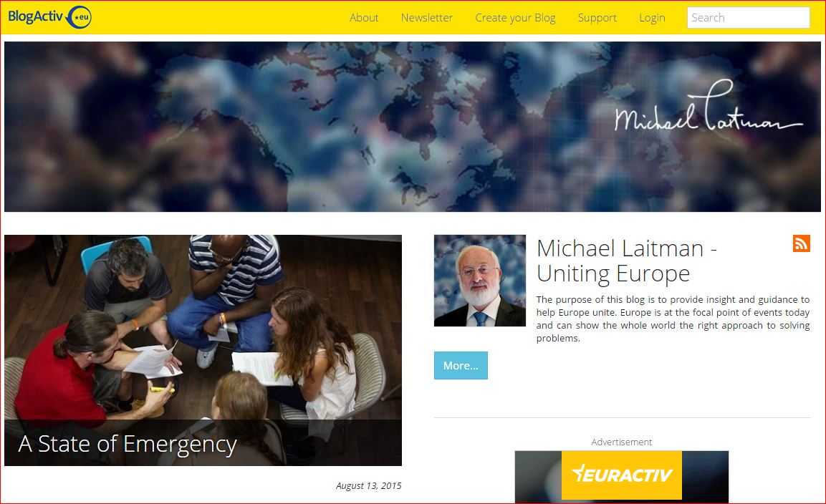
Task: Subscribe via the orange RSS feed icon
Action: [801, 243]
